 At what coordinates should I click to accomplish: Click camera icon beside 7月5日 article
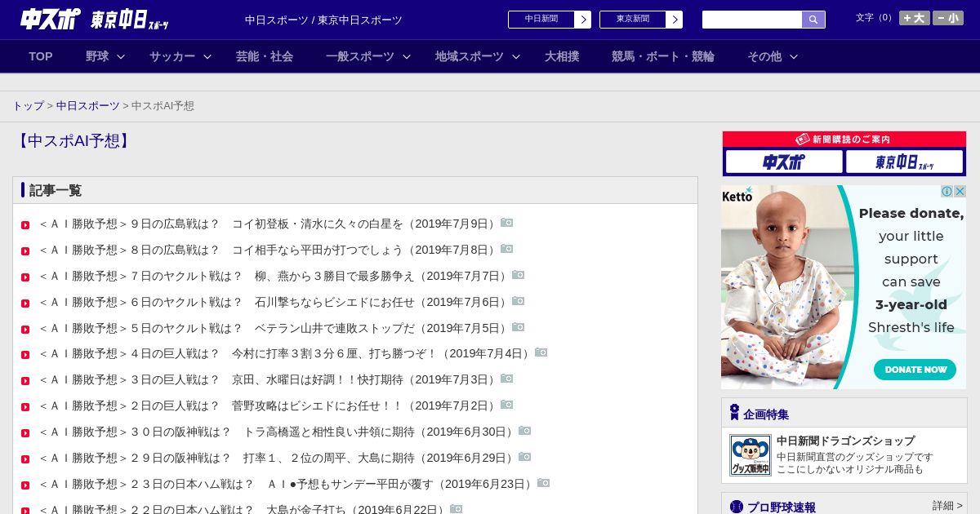(519, 327)
